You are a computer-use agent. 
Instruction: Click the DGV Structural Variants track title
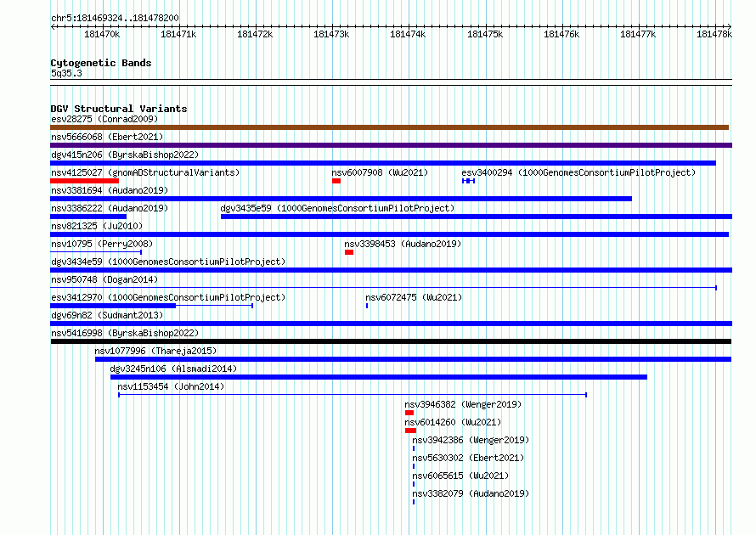(x=119, y=109)
